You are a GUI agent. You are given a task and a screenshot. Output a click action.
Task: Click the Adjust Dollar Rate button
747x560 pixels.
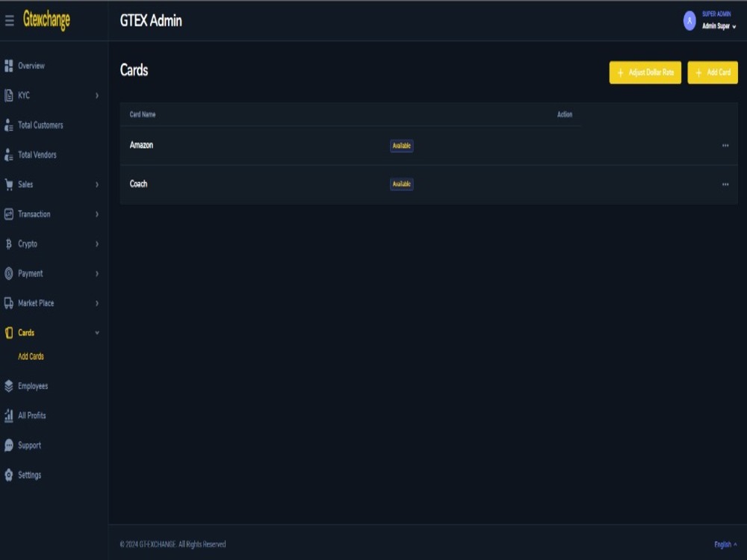click(x=645, y=72)
